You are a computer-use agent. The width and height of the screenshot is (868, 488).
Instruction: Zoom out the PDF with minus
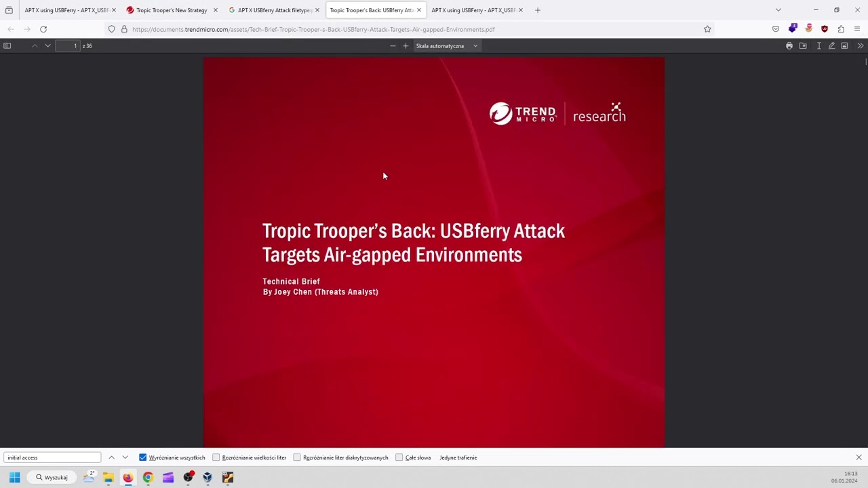[x=393, y=45]
